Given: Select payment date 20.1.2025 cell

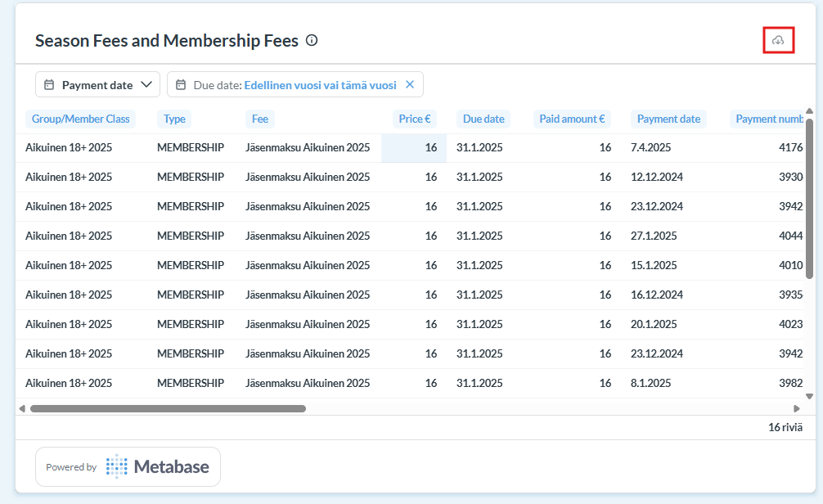Looking at the screenshot, I should [654, 324].
